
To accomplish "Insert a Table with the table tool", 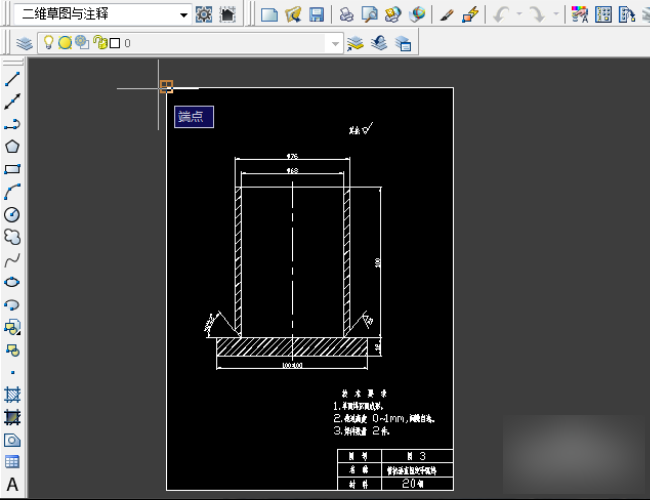I will (12, 462).
